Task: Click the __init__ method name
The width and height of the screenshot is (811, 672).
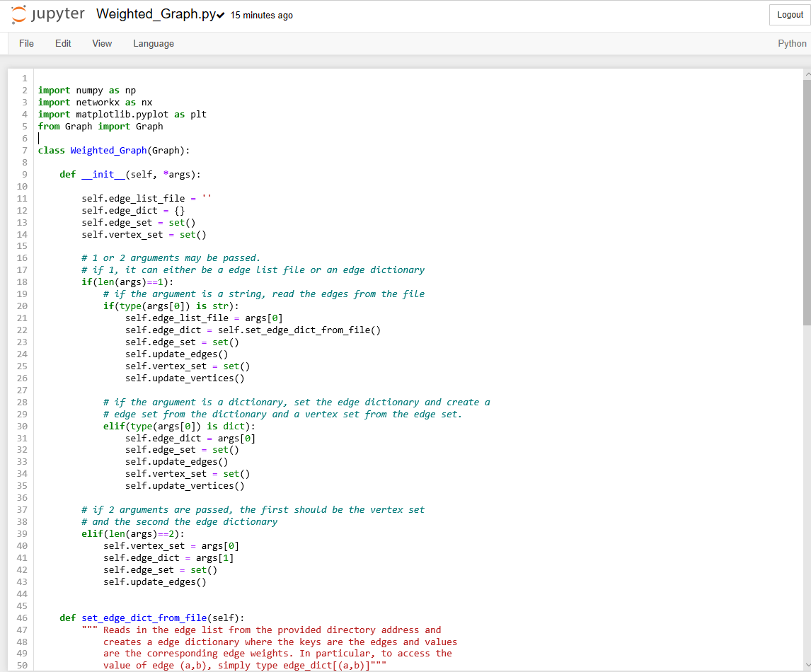Action: (103, 174)
